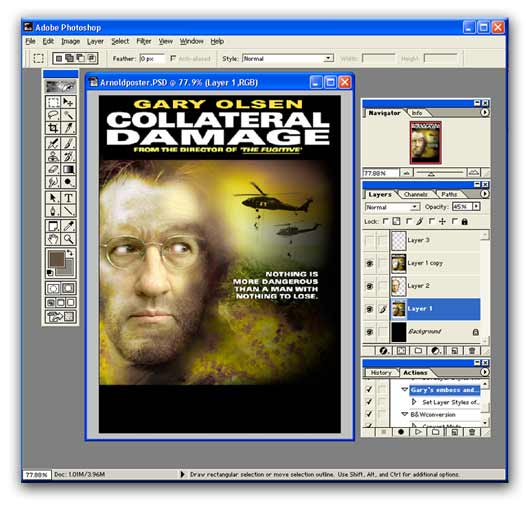Select the Blur tool
Screen dimensions: 525x506
coord(53,182)
